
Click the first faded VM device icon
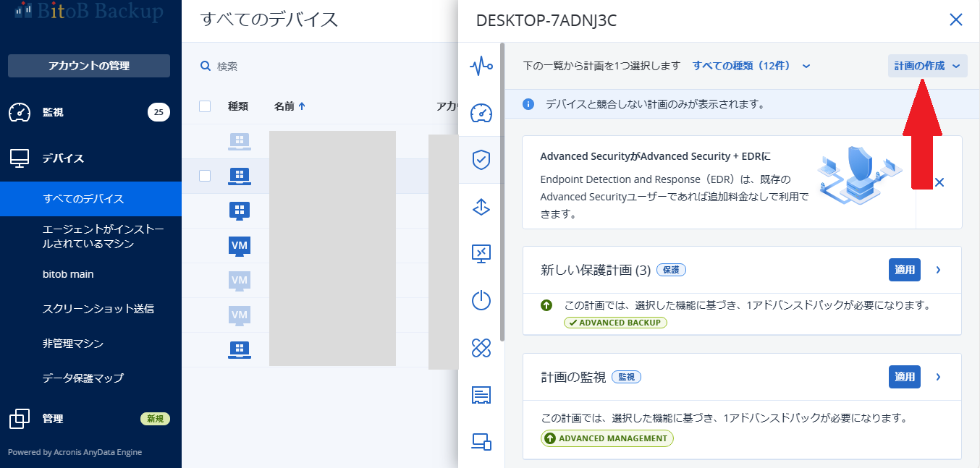click(240, 281)
